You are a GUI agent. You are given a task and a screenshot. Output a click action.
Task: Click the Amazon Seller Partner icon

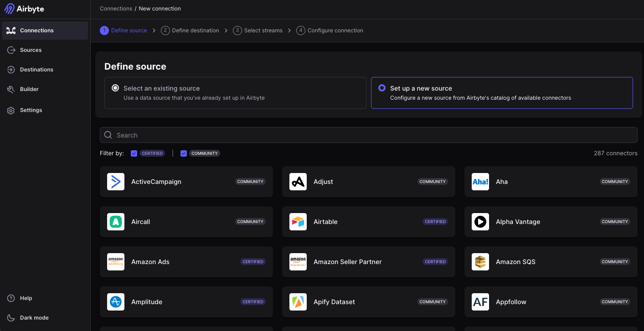298,262
